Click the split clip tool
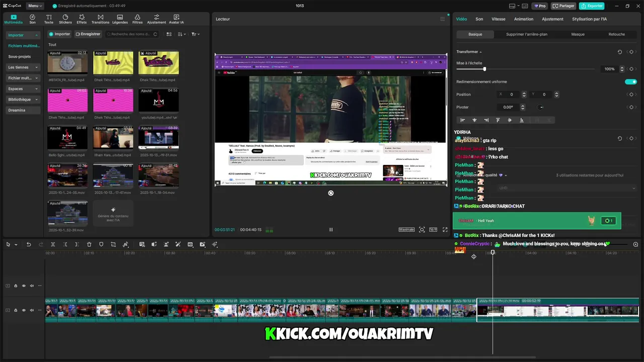 click(53, 244)
